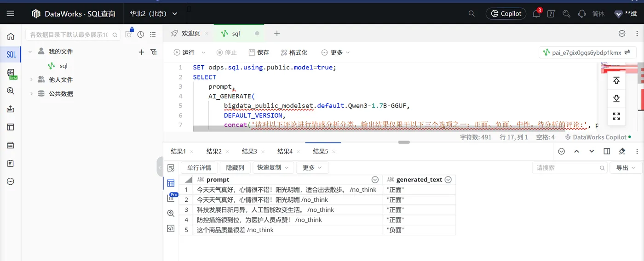Click the scroll-to-top editor icon
The height and width of the screenshot is (261, 644).
616,81
